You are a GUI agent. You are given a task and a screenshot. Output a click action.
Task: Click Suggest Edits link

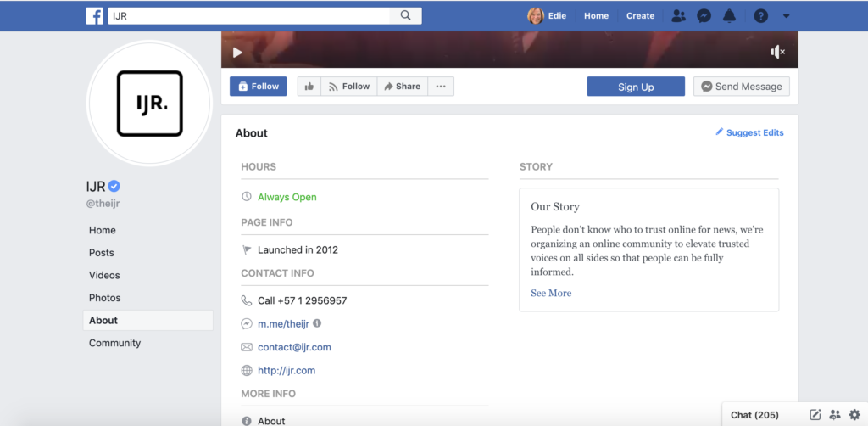(754, 133)
